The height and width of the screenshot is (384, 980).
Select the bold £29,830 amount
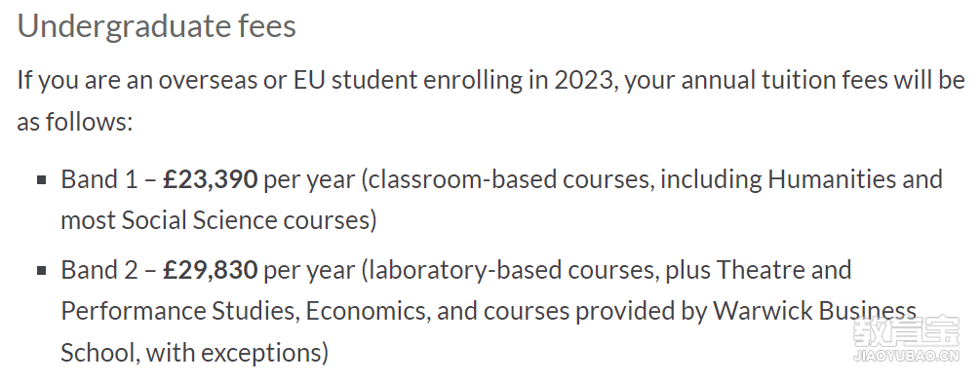210,270
